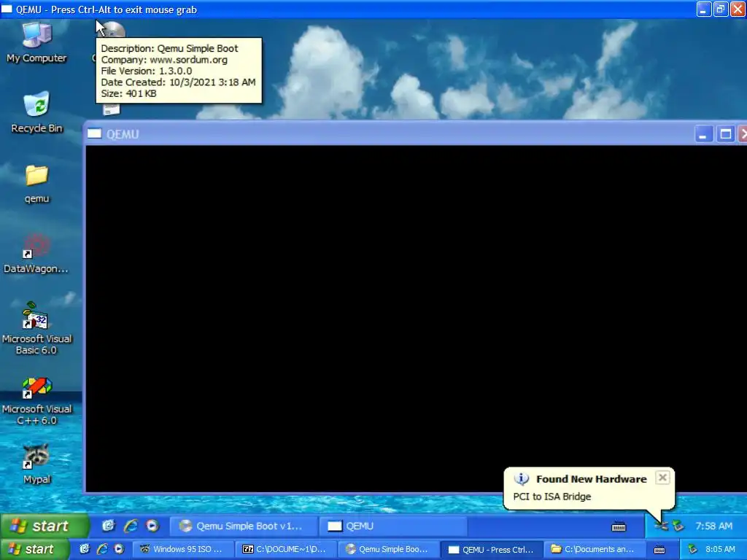Minimize the outer QEMU window
Image resolution: width=747 pixels, height=560 pixels.
(x=704, y=9)
